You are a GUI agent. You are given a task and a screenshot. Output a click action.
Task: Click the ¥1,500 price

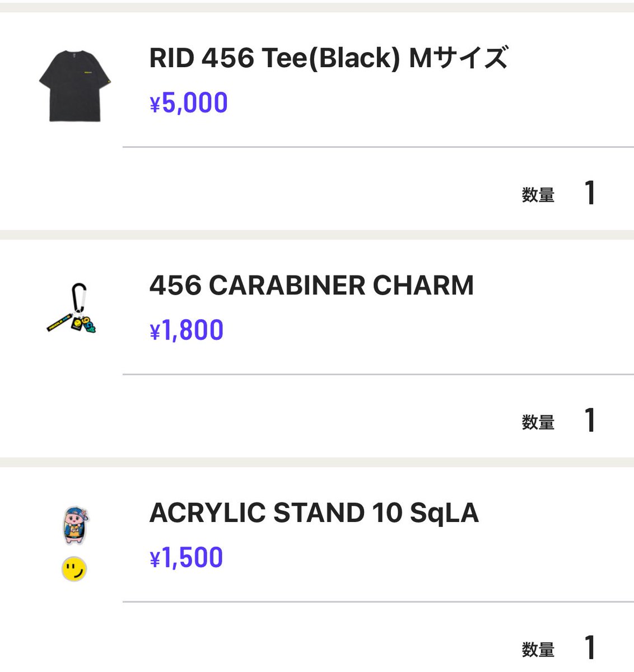tap(187, 558)
